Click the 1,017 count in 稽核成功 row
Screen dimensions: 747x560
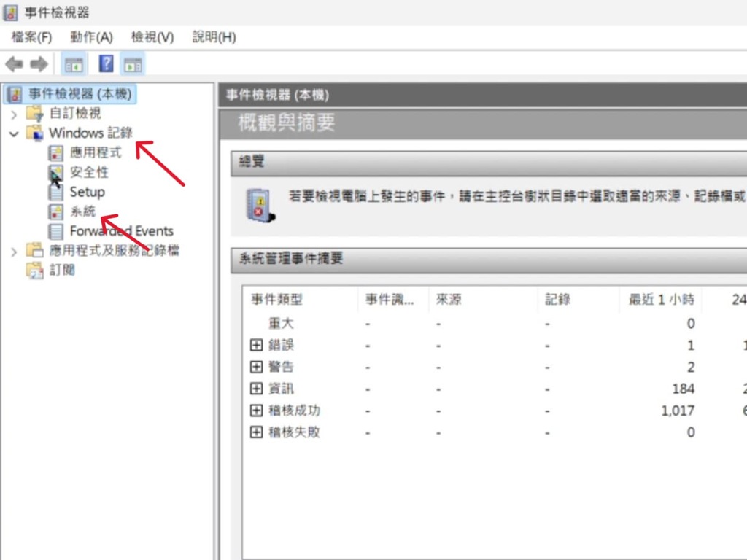point(678,411)
